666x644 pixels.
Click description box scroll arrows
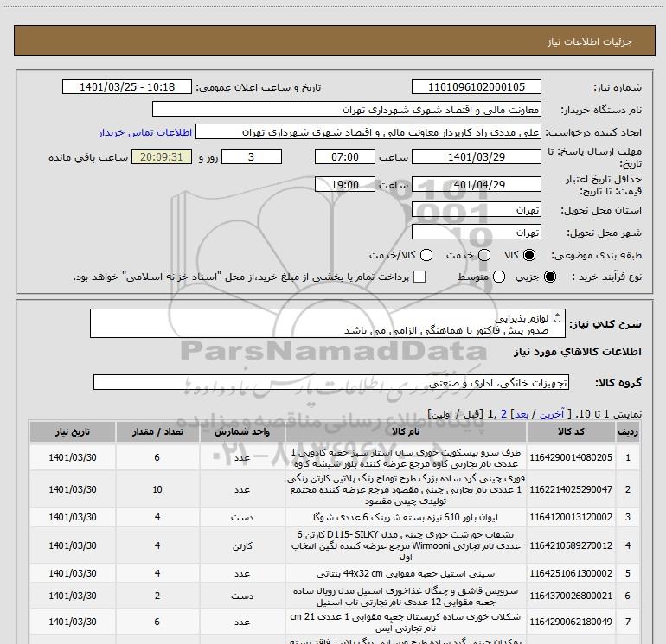pos(558,317)
